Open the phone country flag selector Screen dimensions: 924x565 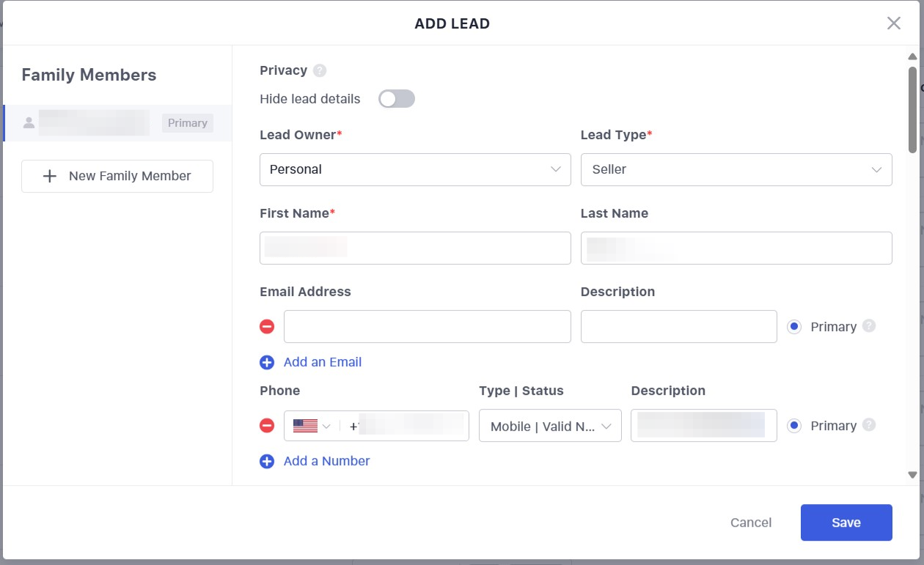(311, 425)
